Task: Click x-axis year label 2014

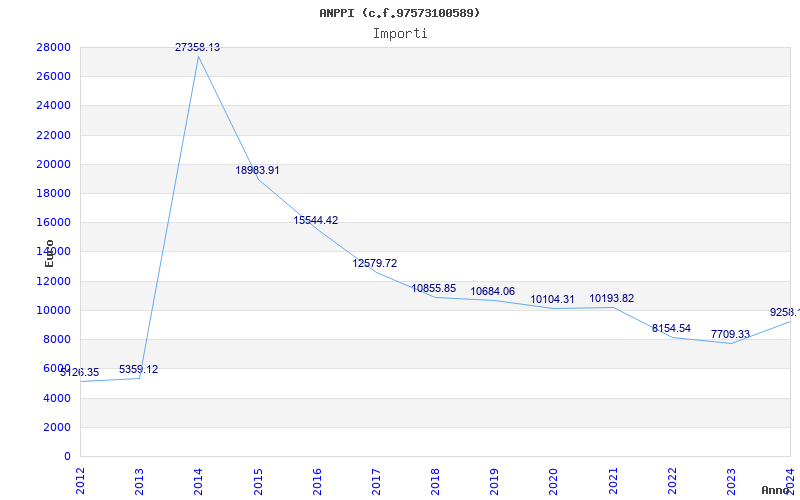Action: point(198,482)
